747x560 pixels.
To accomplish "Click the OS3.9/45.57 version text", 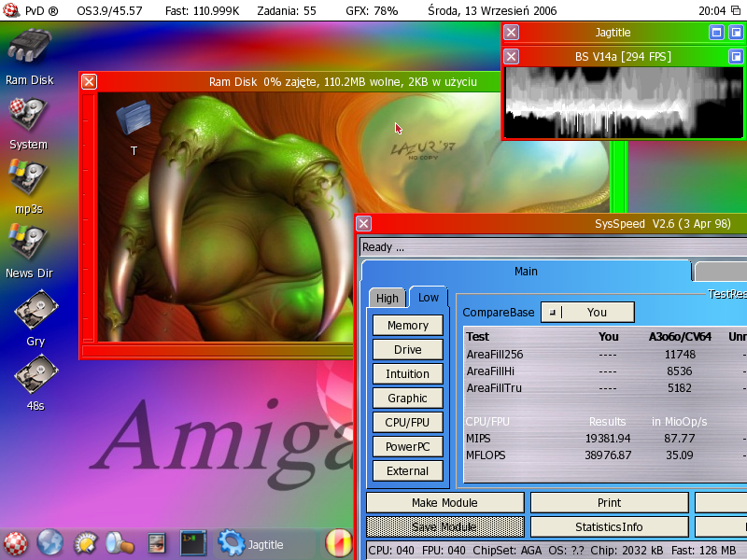I will coord(109,10).
